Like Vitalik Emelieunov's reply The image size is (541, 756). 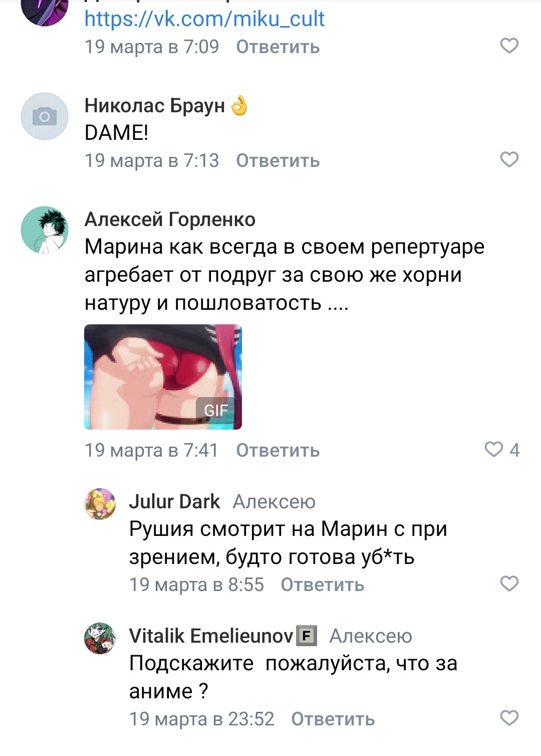click(x=509, y=718)
